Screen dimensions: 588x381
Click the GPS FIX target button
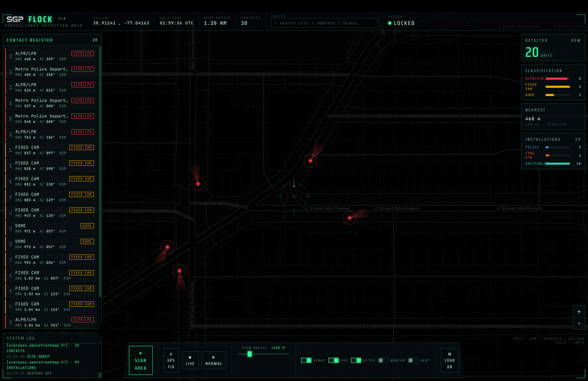tap(171, 360)
